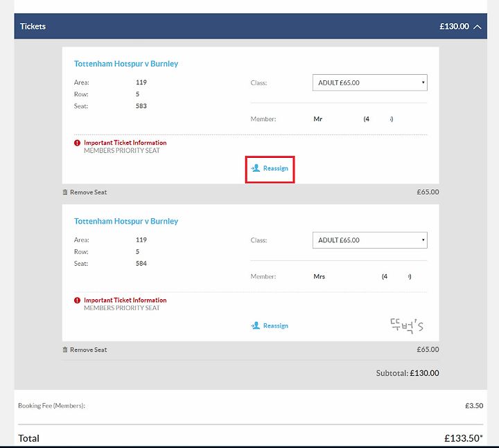Click the Total £133.50 amount

pos(464,438)
